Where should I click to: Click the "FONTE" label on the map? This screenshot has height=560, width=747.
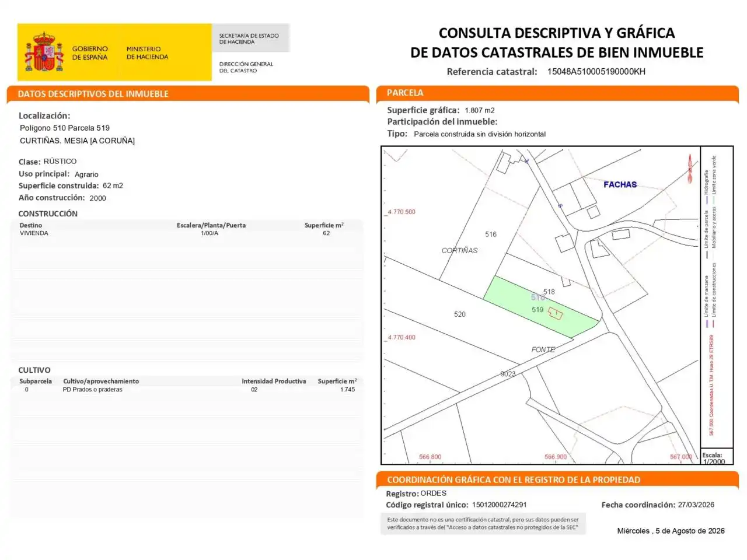543,349
